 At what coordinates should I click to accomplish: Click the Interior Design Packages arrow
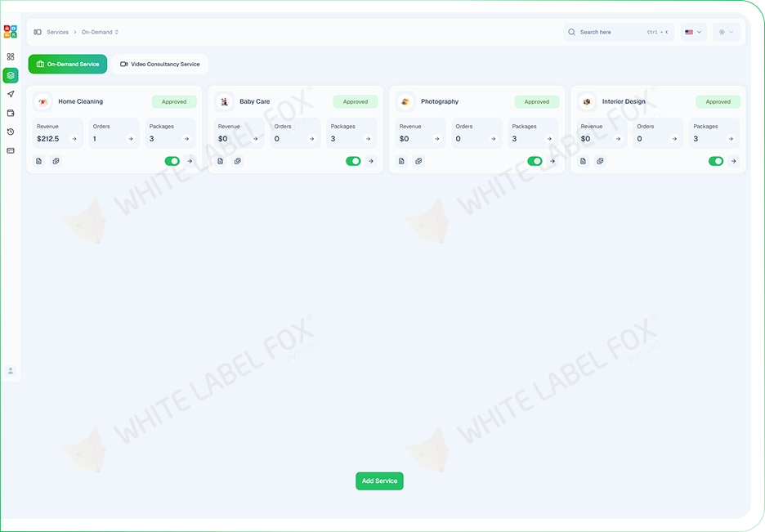coord(731,139)
